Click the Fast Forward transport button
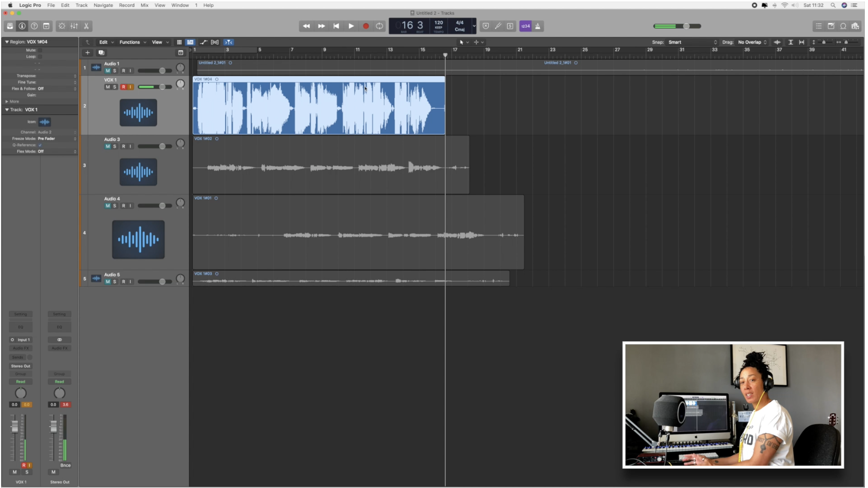 (x=321, y=26)
